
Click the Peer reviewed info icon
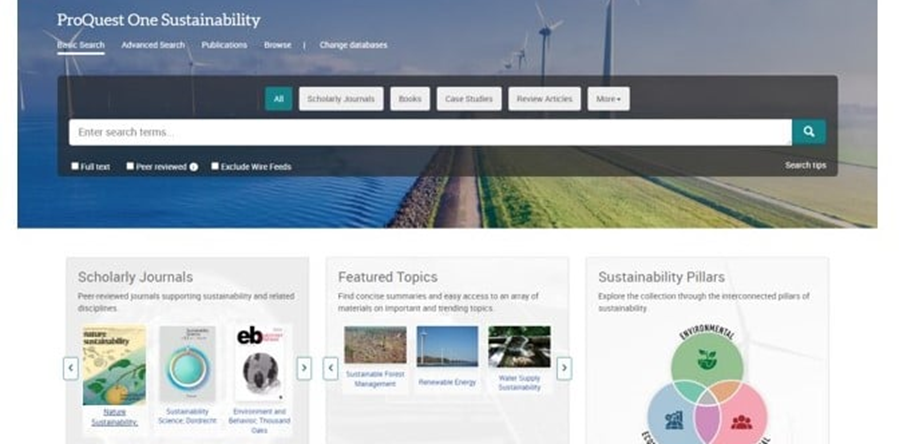(194, 167)
